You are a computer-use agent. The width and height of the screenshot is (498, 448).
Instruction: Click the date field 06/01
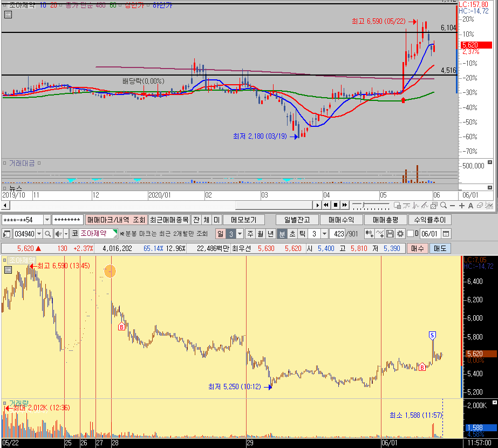tap(430, 234)
